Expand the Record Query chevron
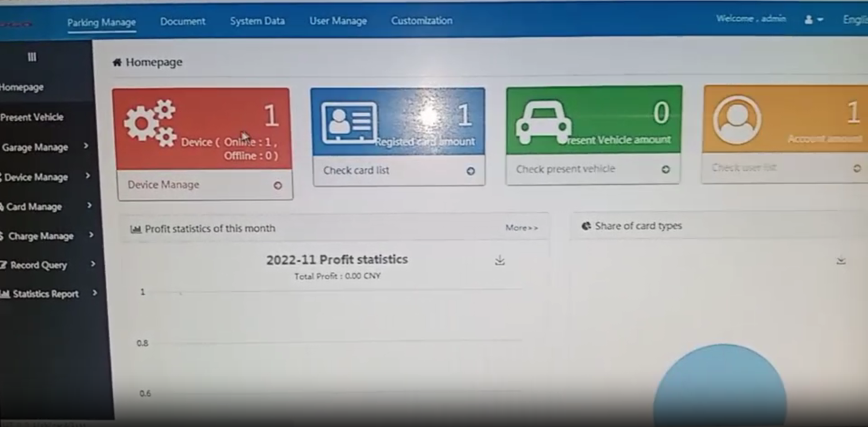 coord(93,264)
